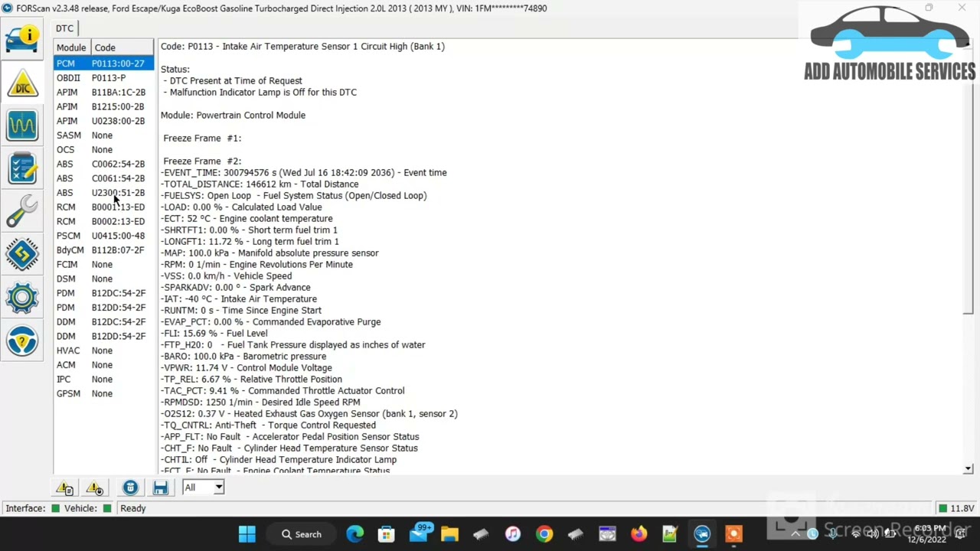
Task: Open the module configuration chip section
Action: tap(22, 254)
